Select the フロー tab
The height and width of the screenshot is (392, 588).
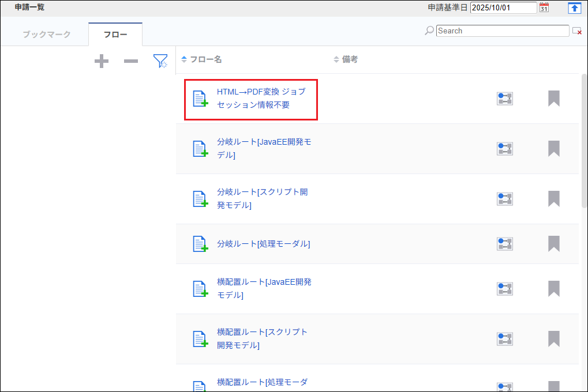(115, 34)
